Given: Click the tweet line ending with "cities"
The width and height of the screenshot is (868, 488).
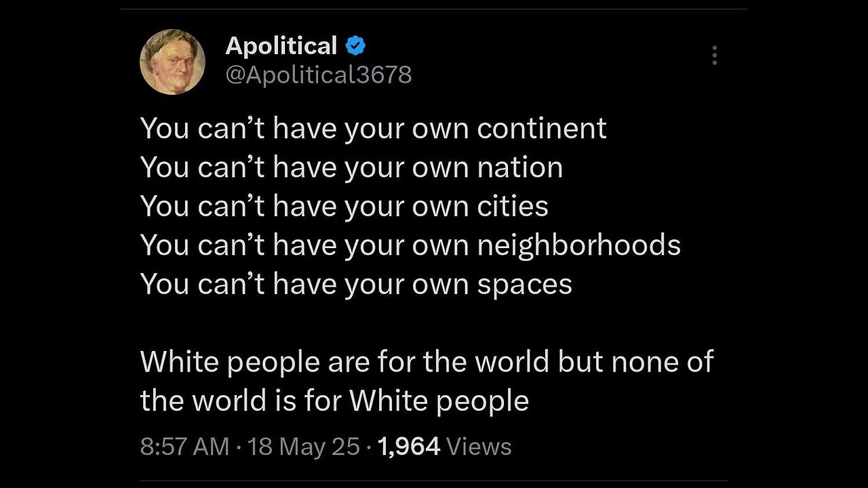Looking at the screenshot, I should [344, 206].
